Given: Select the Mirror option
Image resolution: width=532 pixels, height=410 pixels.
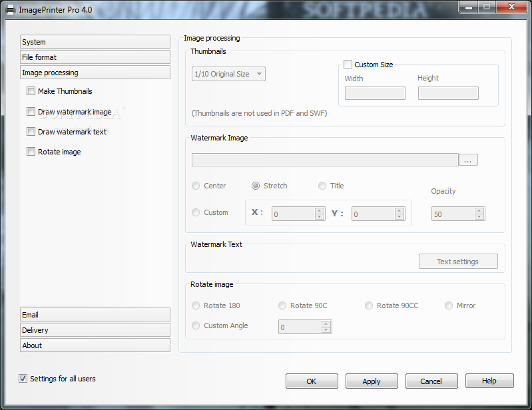Looking at the screenshot, I should 449,306.
